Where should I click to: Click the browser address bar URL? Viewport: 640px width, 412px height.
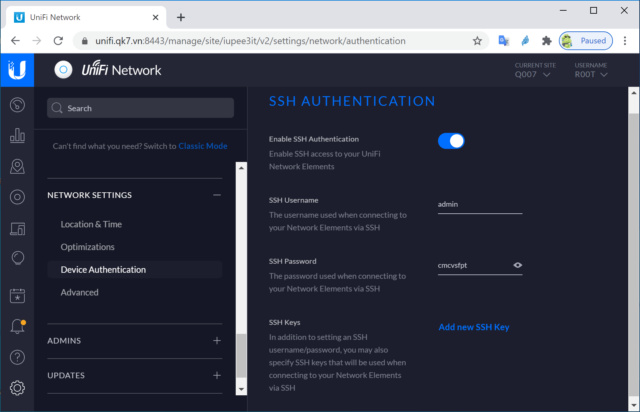pos(250,41)
